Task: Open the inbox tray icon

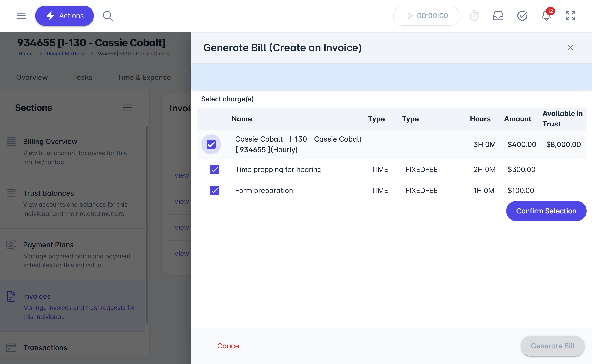Action: 498,16
